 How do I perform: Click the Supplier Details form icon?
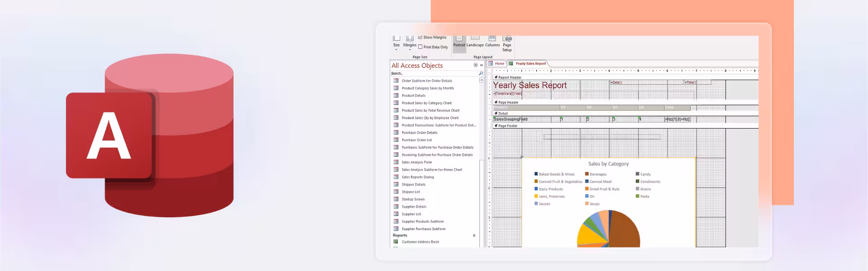396,206
